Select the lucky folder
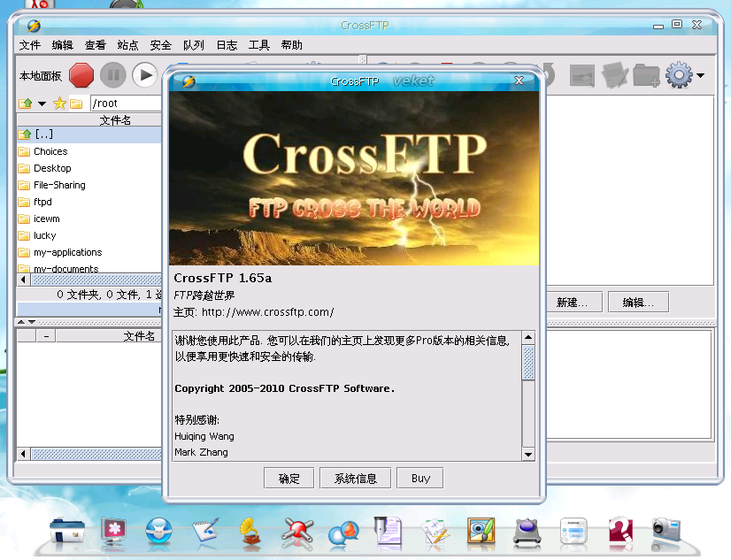The image size is (731, 560). [89, 235]
